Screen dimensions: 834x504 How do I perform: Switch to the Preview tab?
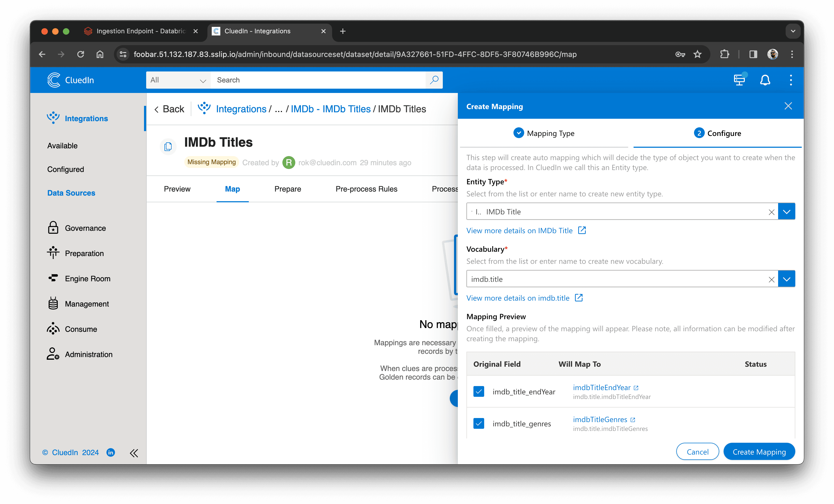click(177, 189)
